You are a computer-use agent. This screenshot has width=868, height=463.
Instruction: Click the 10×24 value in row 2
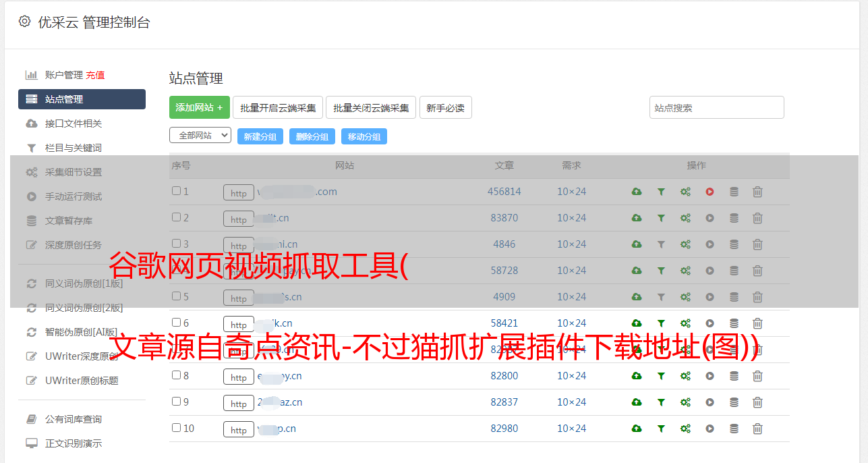(x=572, y=218)
